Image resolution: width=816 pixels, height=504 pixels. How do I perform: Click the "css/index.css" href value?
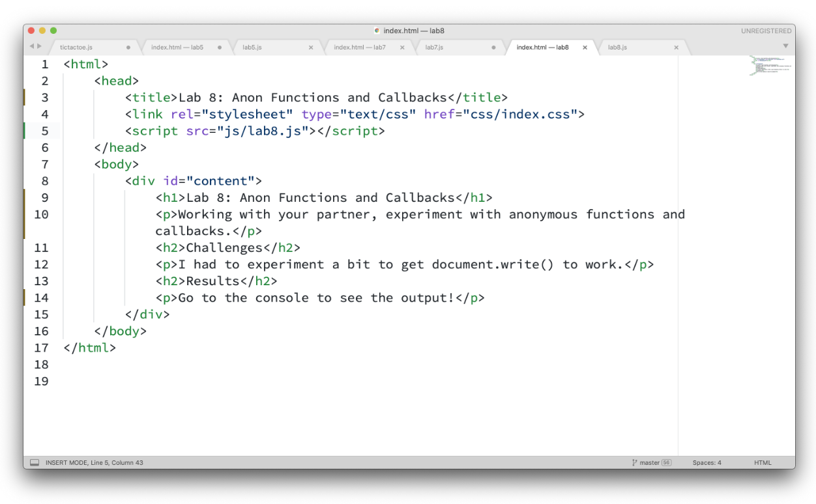[x=520, y=115]
